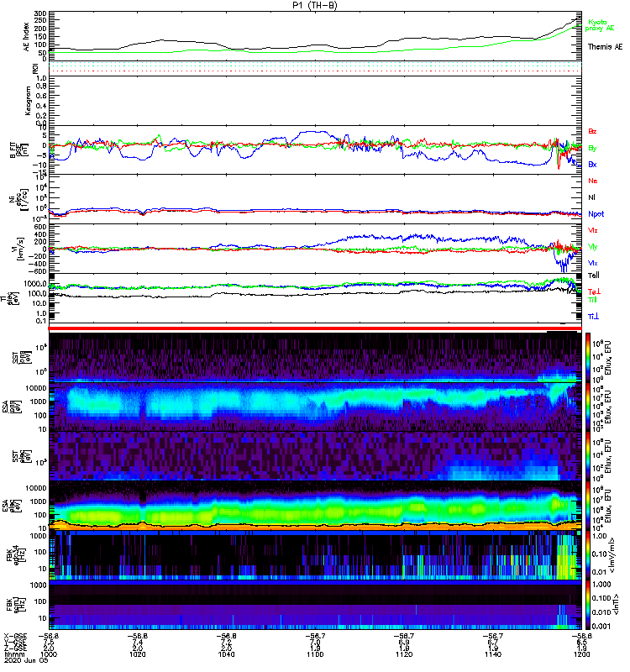Click the "B_FIT GSE [nT]" axis label
Viewport: 630px width, 672px height.
click(18, 150)
